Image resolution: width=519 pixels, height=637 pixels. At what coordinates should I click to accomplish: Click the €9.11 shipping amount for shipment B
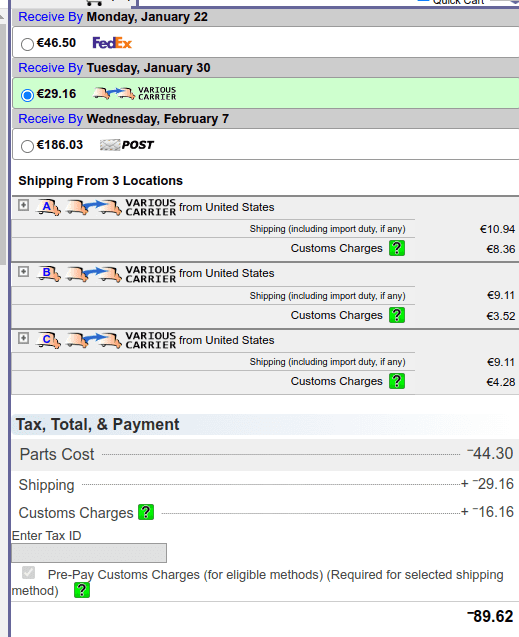pos(501,295)
